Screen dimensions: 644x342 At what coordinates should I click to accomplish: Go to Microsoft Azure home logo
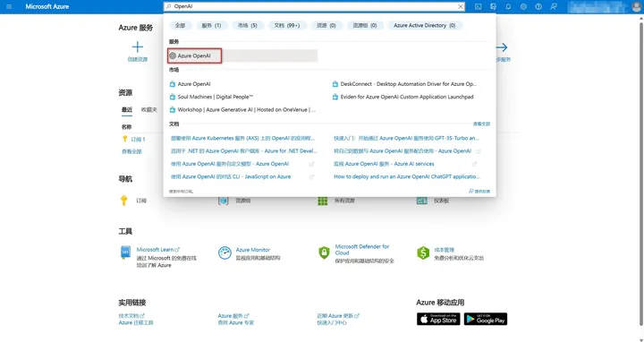pos(47,6)
